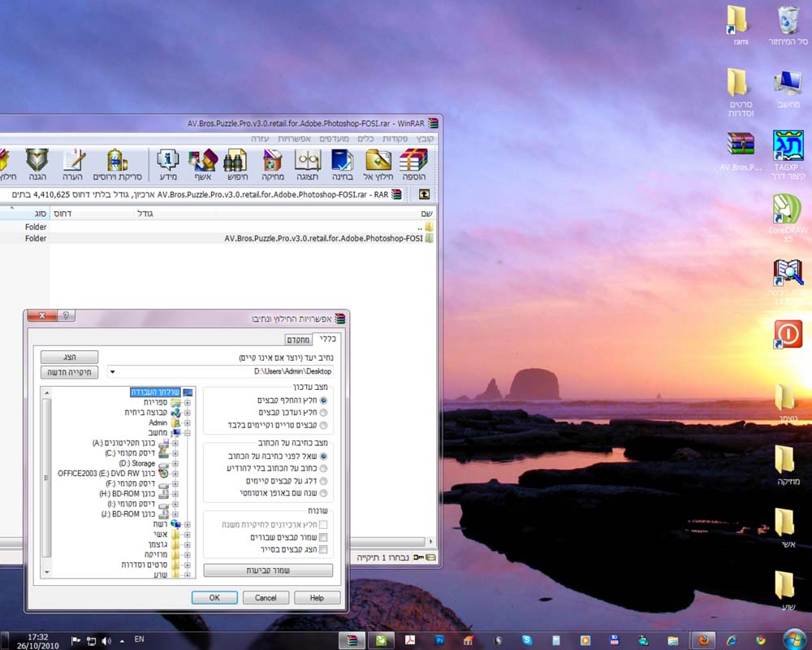The height and width of the screenshot is (650, 812).
Task: Click the מידע (Info) toolbar icon
Action: click(168, 164)
